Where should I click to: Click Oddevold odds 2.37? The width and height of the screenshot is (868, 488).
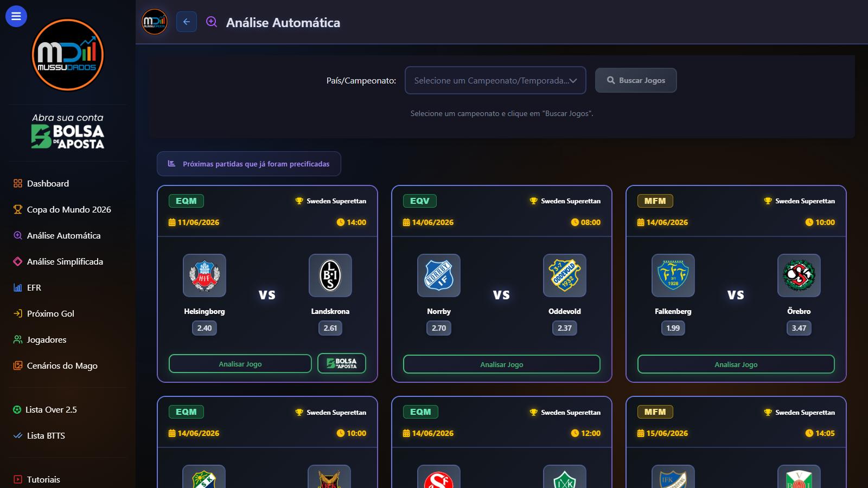point(565,328)
